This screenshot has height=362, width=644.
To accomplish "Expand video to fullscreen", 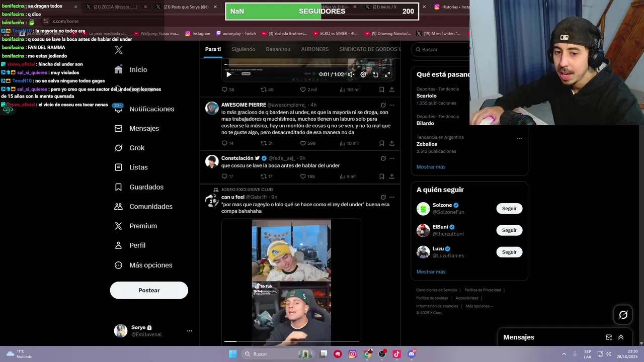I will pyautogui.click(x=387, y=74).
